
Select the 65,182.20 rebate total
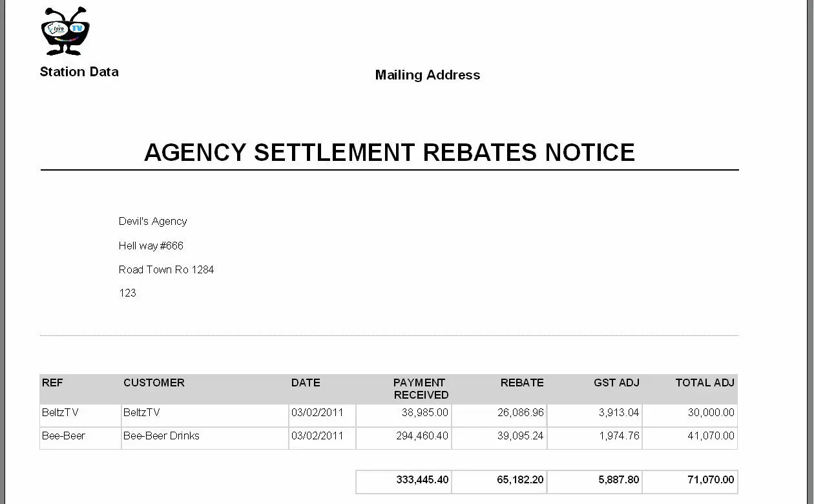(x=519, y=480)
